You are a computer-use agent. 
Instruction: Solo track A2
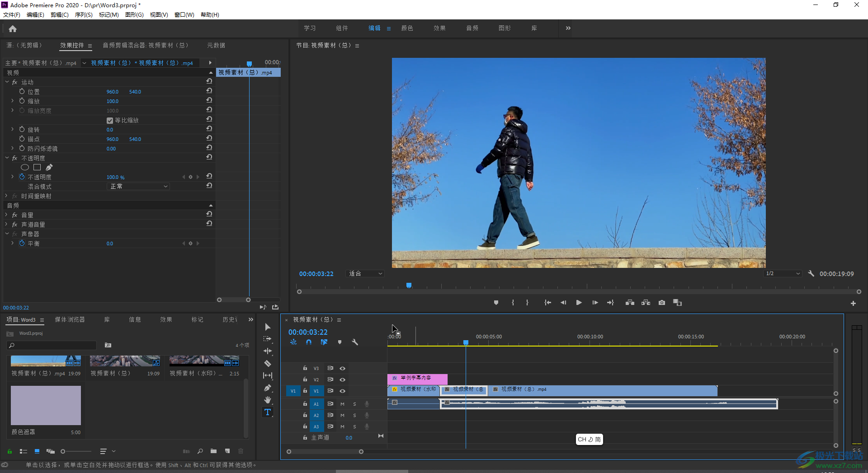(x=354, y=416)
